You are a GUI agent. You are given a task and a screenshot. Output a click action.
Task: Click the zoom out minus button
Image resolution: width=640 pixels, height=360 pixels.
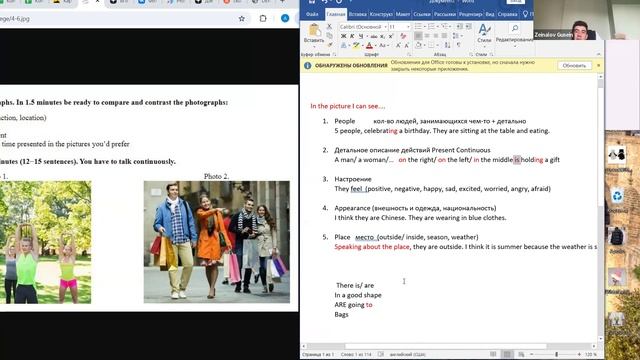(x=531, y=354)
